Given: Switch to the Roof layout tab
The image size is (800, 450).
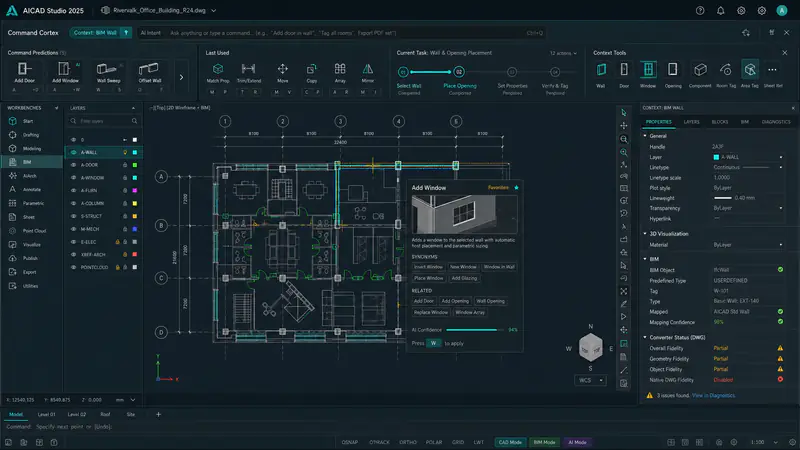Looking at the screenshot, I should [x=105, y=414].
